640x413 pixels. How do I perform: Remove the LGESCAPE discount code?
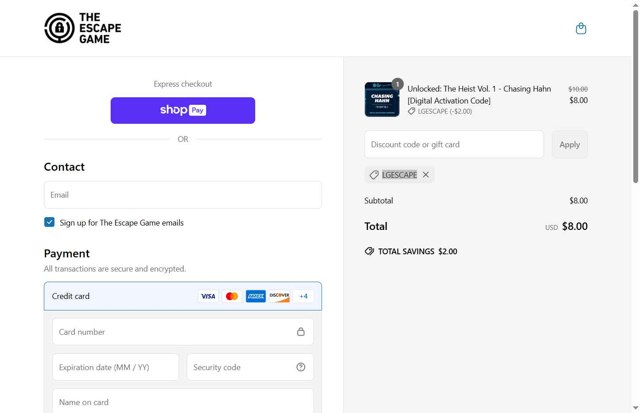(426, 175)
